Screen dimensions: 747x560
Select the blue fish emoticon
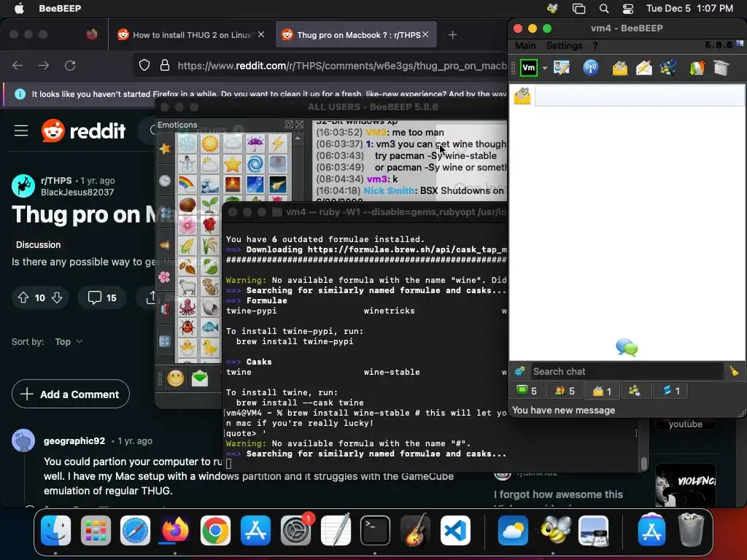(x=209, y=327)
